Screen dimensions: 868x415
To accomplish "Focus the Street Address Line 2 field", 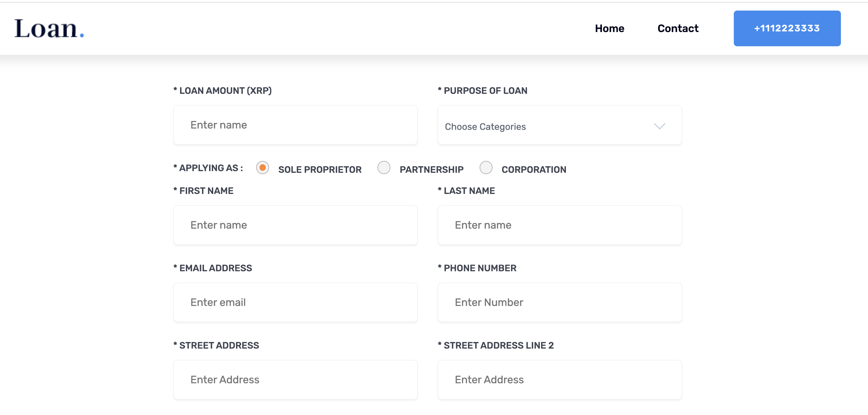I will [x=559, y=380].
